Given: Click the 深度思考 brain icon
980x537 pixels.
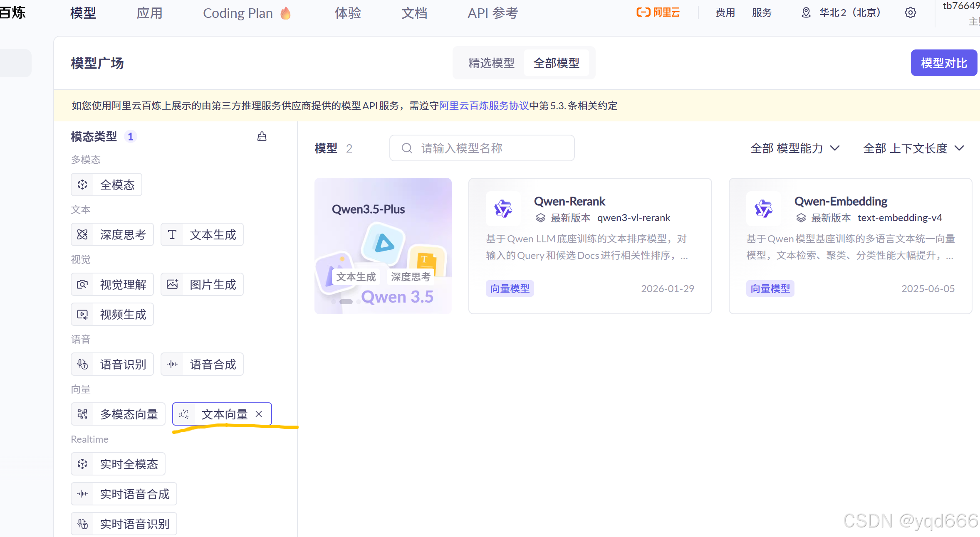Looking at the screenshot, I should click(x=82, y=234).
